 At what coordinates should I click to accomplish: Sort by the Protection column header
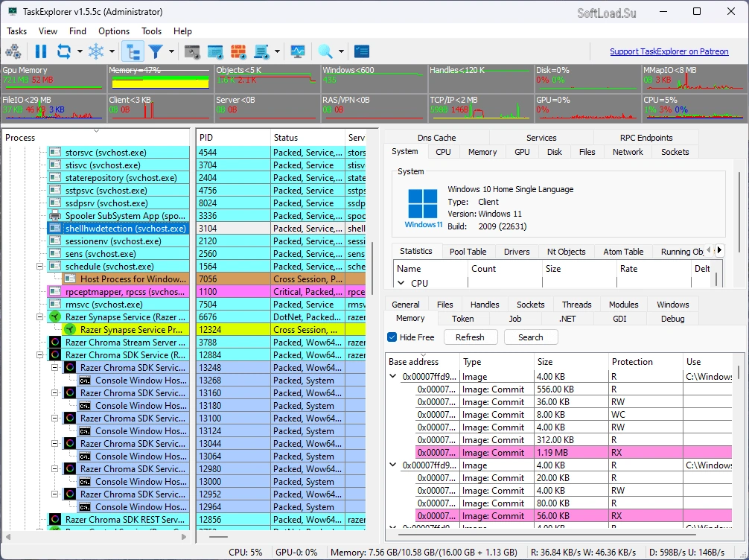click(x=646, y=362)
